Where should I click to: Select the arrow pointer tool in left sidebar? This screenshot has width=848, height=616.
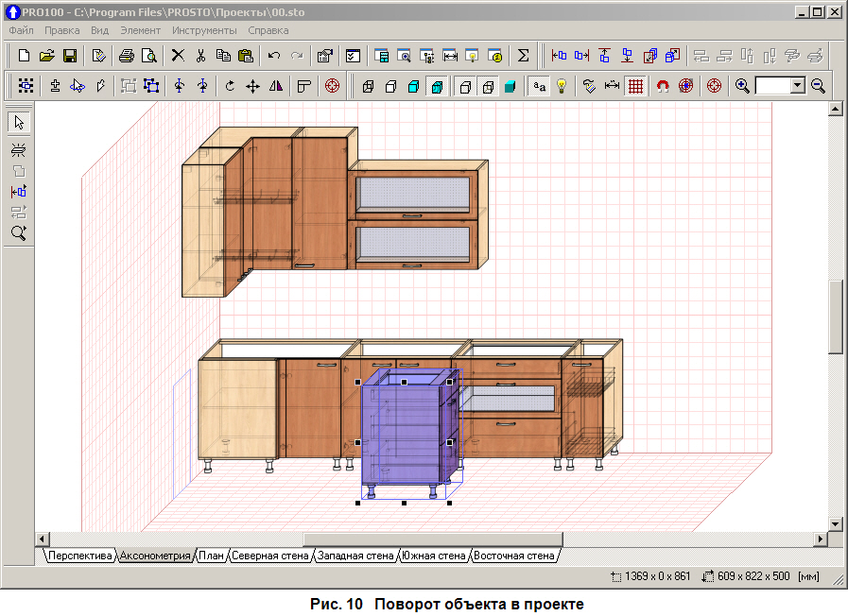tap(19, 122)
